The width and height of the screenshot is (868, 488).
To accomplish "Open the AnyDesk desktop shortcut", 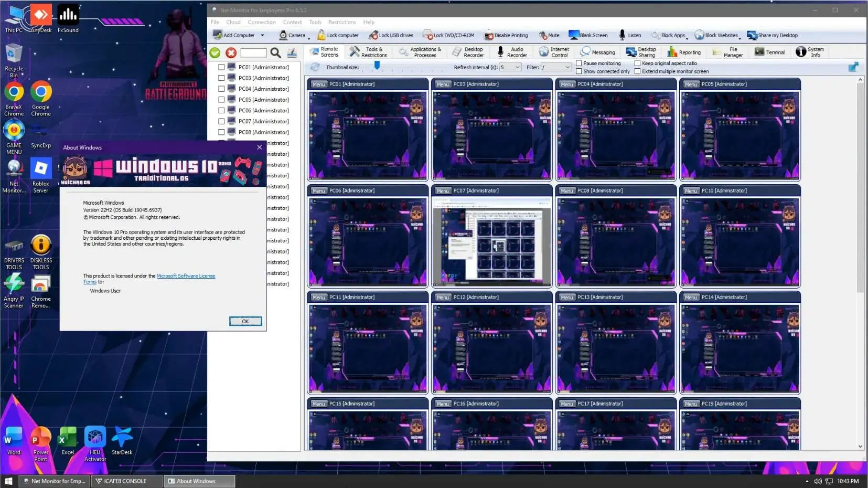I will coord(41,19).
